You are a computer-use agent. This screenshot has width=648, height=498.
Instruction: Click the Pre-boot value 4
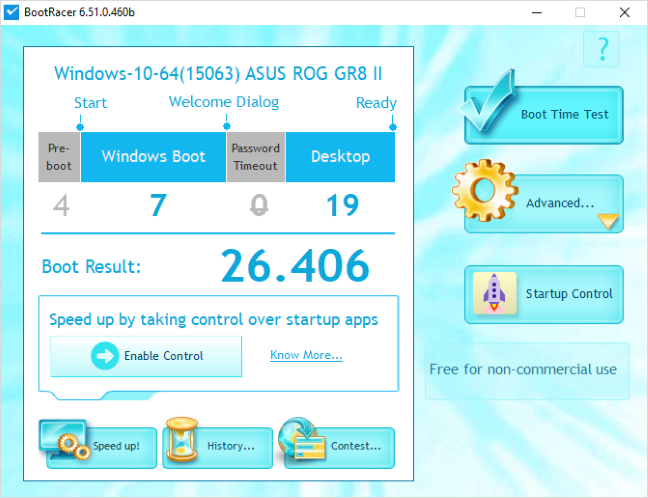pos(61,205)
